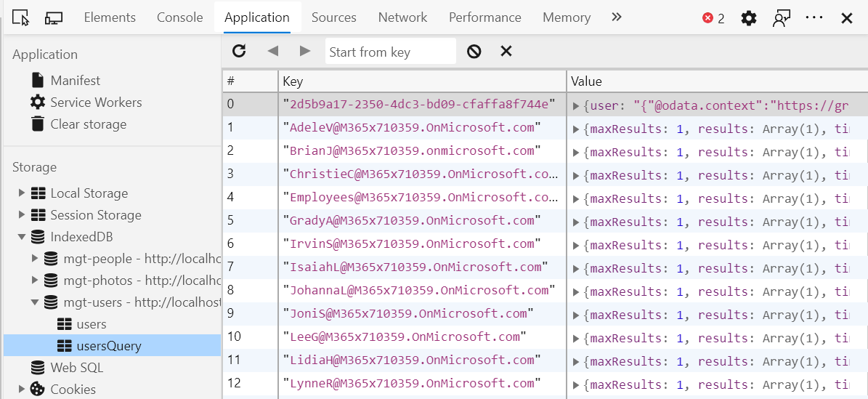Open DevTools settings gear
This screenshot has width=868, height=399.
(748, 18)
